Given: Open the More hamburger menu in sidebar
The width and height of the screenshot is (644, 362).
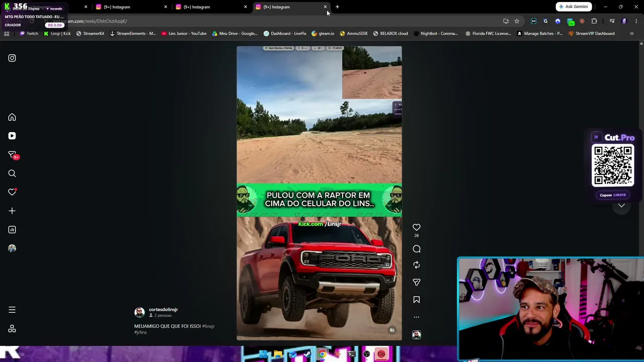Looking at the screenshot, I should pyautogui.click(x=12, y=310).
